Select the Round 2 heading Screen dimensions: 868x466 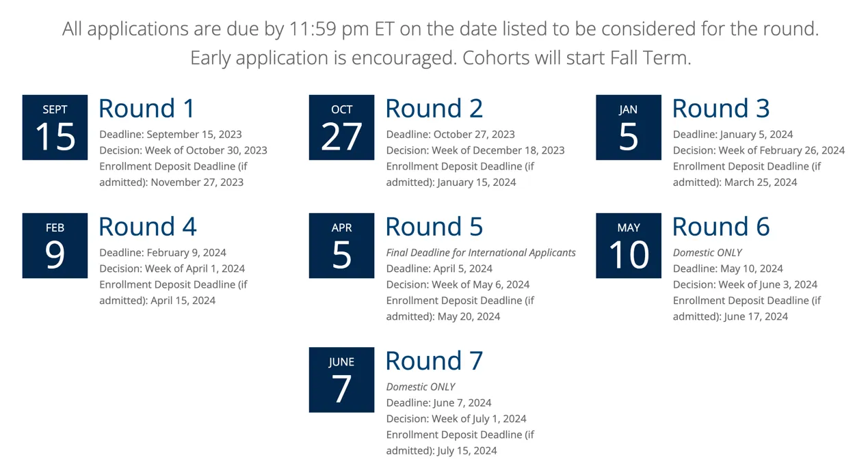434,109
